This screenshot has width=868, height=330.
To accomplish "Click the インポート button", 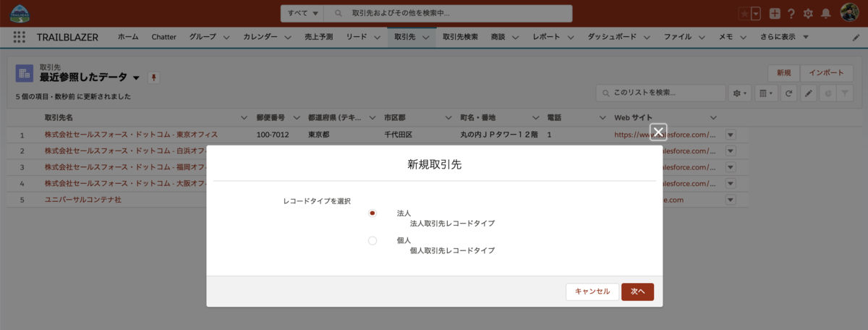I will (826, 72).
